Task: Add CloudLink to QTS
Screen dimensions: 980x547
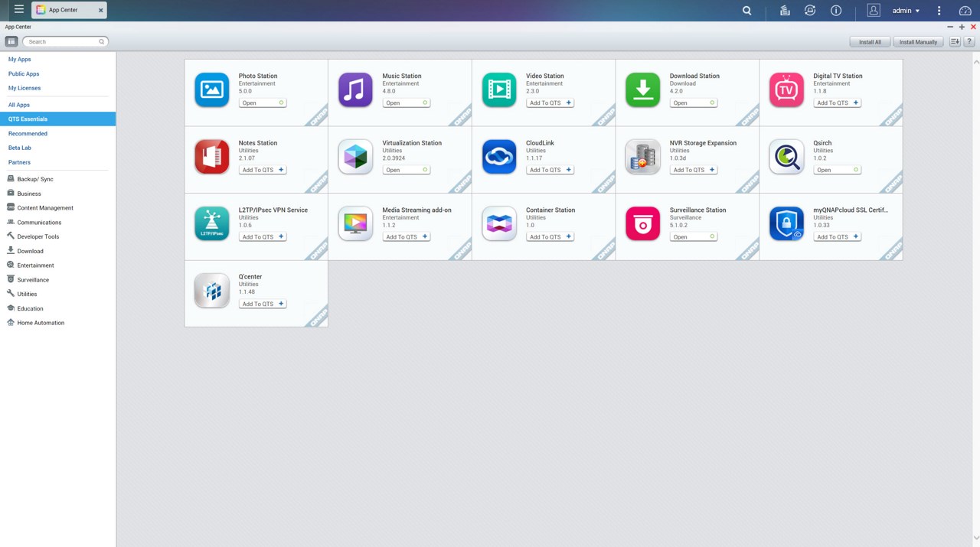Action: 550,170
